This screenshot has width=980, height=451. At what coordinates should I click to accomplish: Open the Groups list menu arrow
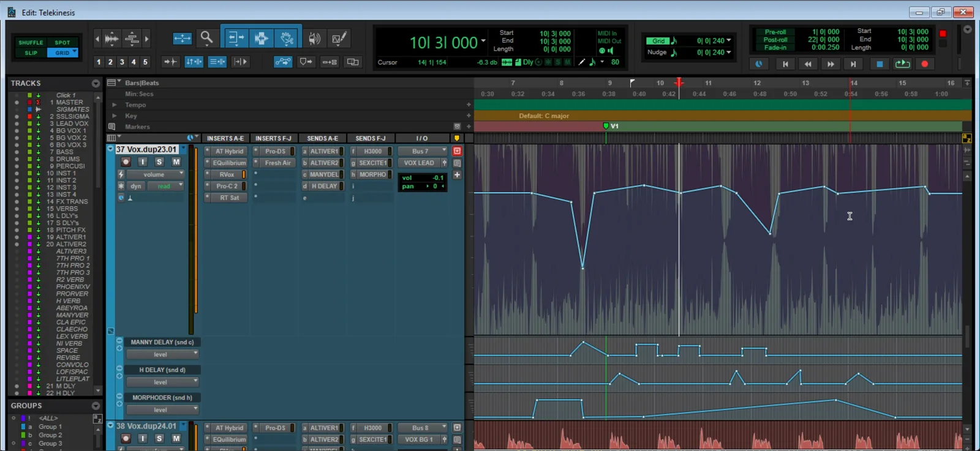96,406
